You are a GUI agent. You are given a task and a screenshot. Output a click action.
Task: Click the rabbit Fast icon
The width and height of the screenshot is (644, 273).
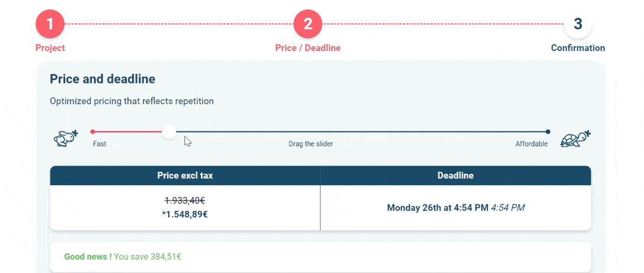66,138
